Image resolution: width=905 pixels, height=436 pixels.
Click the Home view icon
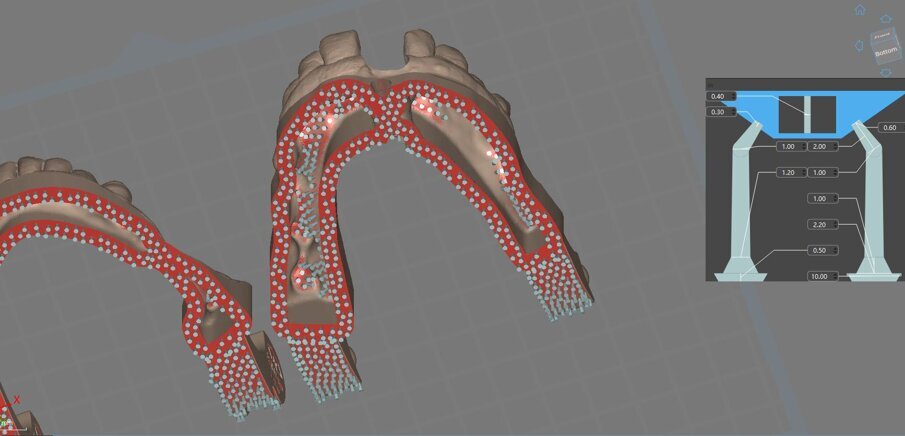(x=860, y=10)
